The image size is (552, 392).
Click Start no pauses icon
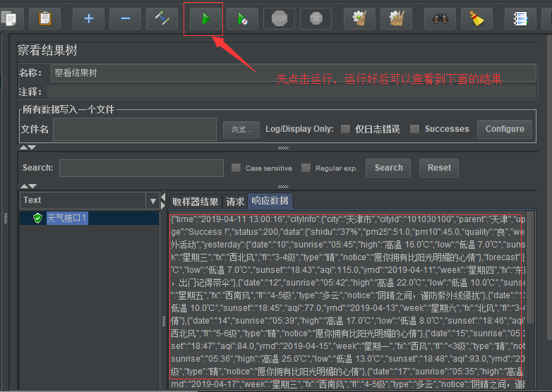click(x=243, y=18)
